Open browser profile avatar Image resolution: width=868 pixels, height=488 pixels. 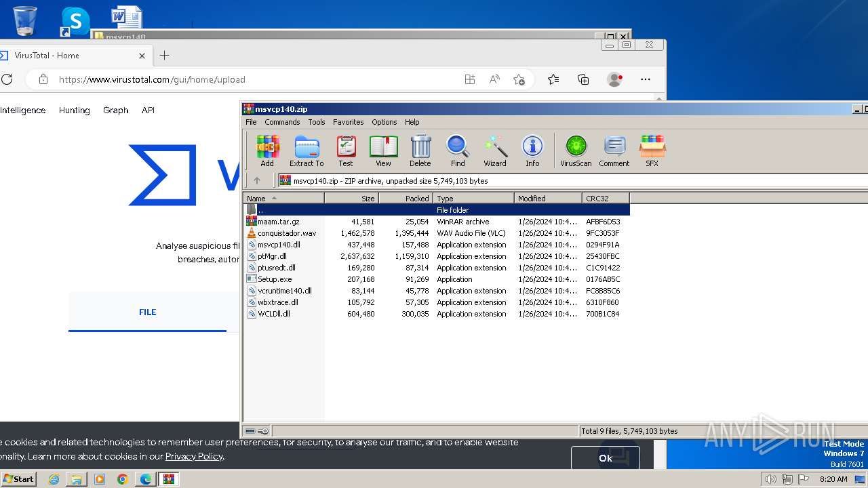coord(615,79)
